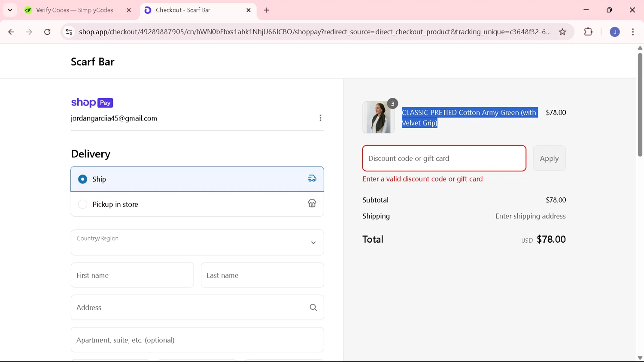Viewport: 644px width, 362px height.
Task: Restore down the browser window
Action: (x=609, y=10)
